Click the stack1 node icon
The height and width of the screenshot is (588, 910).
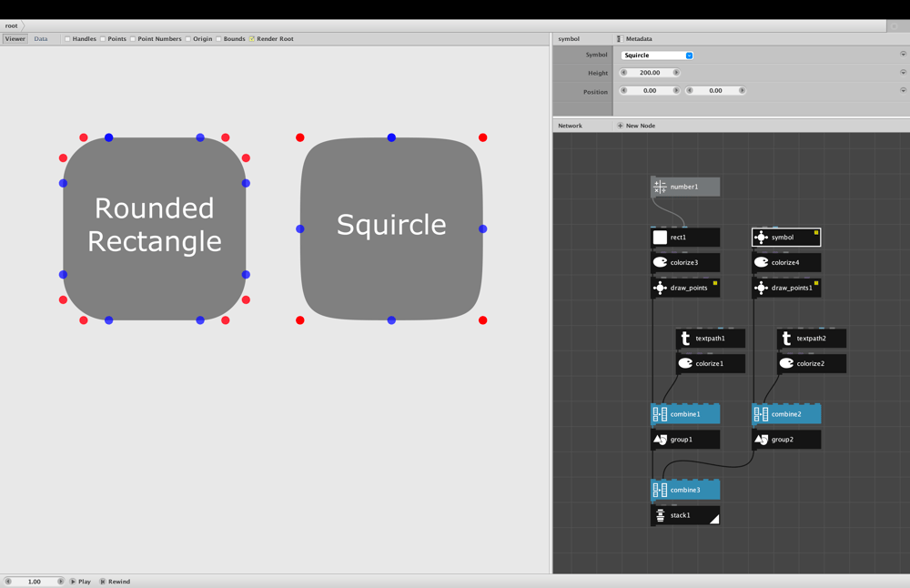point(660,515)
